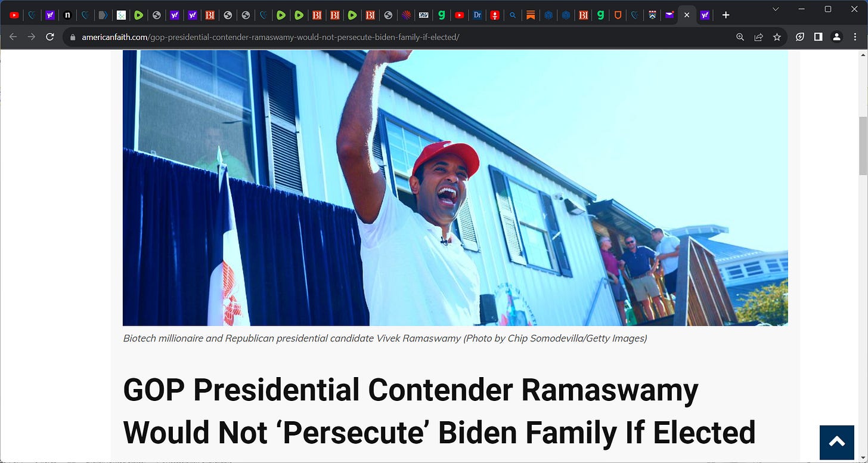Image resolution: width=868 pixels, height=463 pixels.
Task: Reload the current page
Action: tap(50, 37)
